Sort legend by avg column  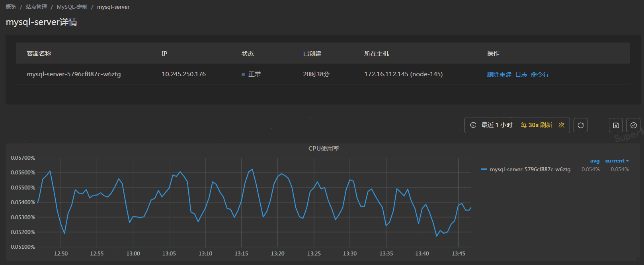595,161
